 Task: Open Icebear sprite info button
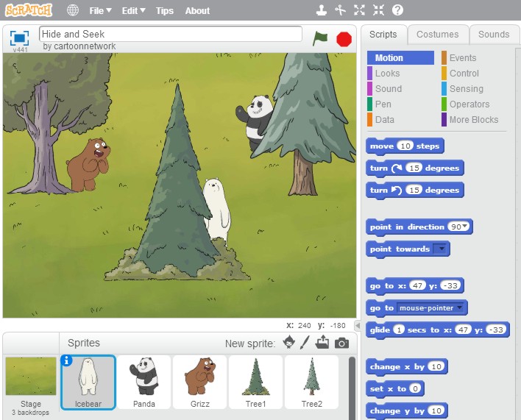pyautogui.click(x=66, y=360)
